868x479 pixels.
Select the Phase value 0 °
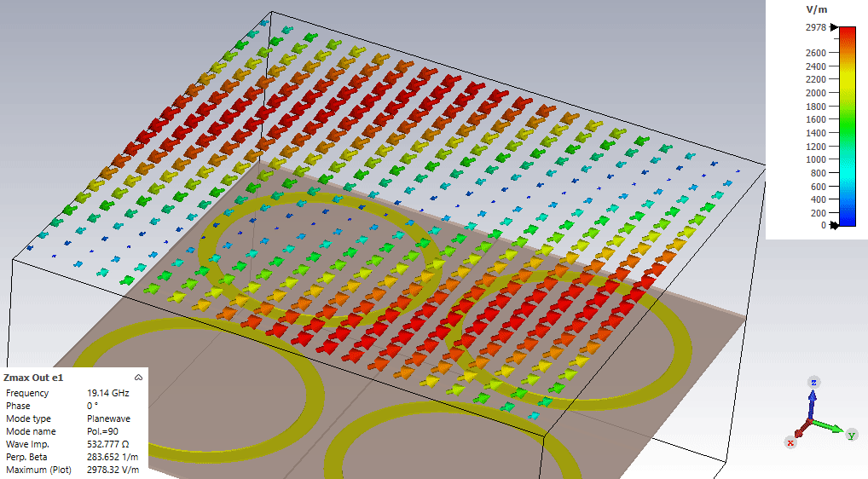coord(92,406)
